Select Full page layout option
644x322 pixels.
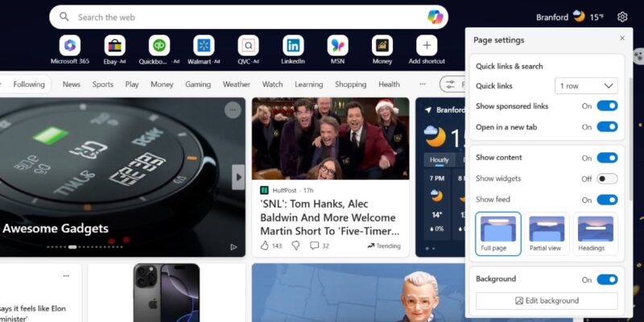point(498,233)
